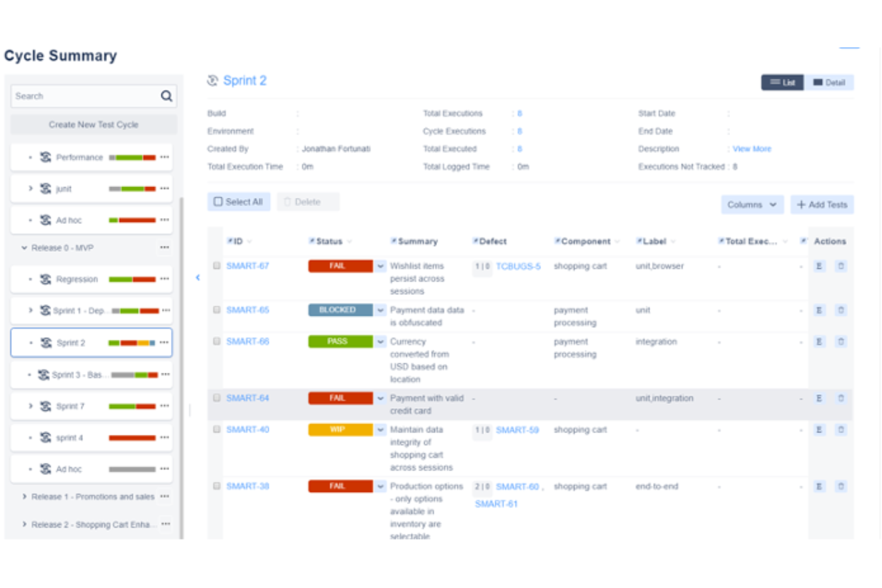The width and height of the screenshot is (882, 588).
Task: Select the checkbox on the SMART-40 row
Action: click(x=216, y=429)
